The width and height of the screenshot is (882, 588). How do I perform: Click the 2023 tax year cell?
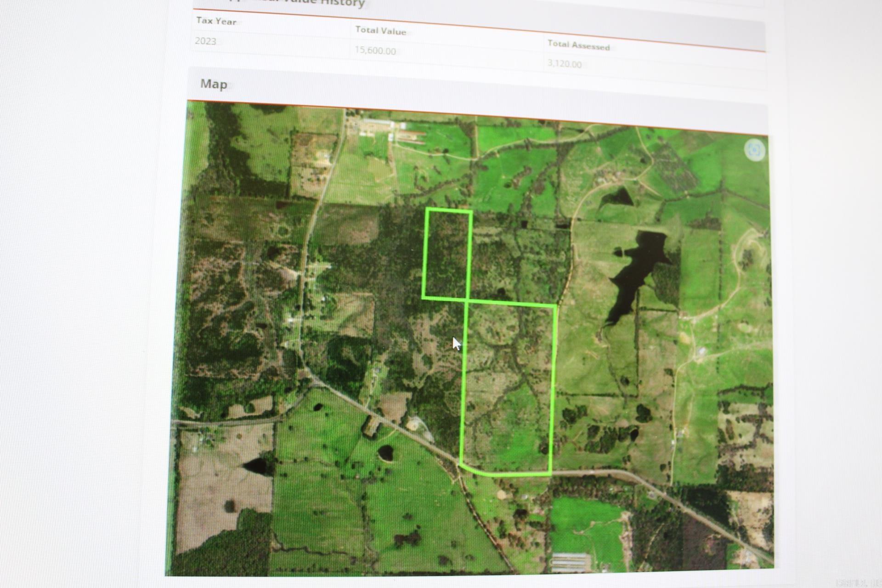coord(205,41)
